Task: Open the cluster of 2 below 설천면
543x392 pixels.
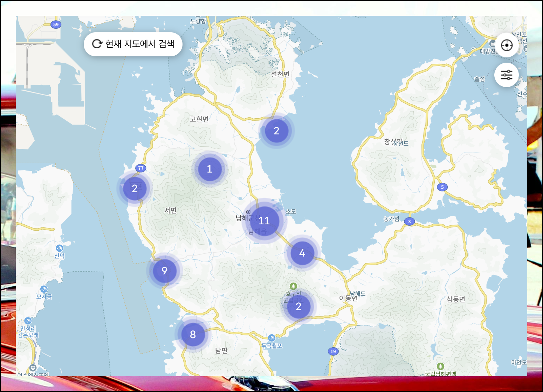Action: point(277,131)
